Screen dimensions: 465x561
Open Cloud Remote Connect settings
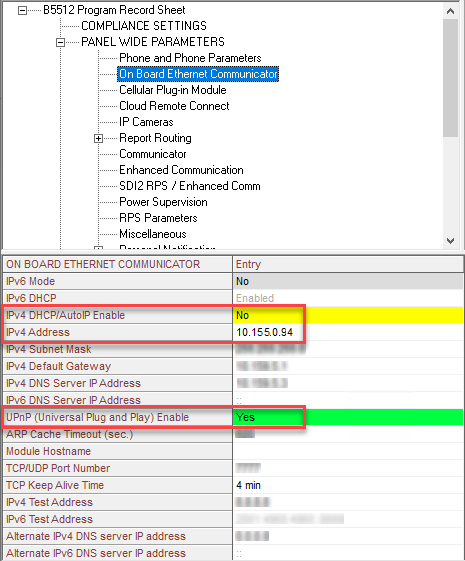coord(174,106)
